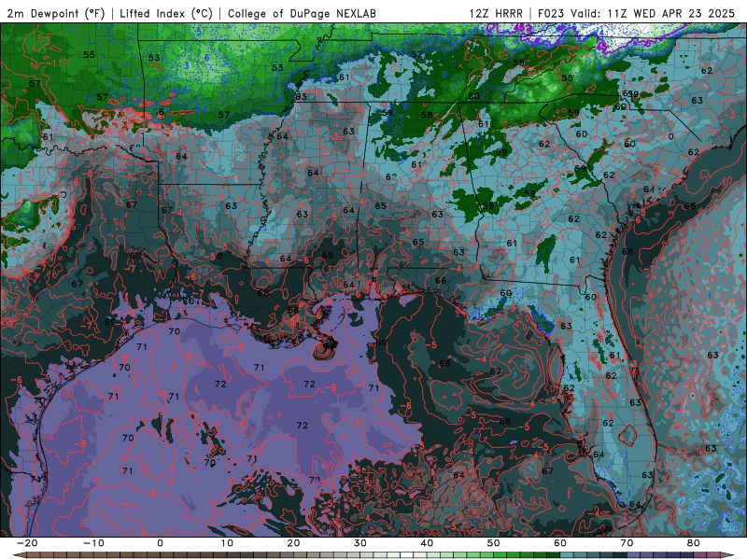Screen dimensions: 747x560
Task: Click the -10 label on color scale
Action: [93, 543]
